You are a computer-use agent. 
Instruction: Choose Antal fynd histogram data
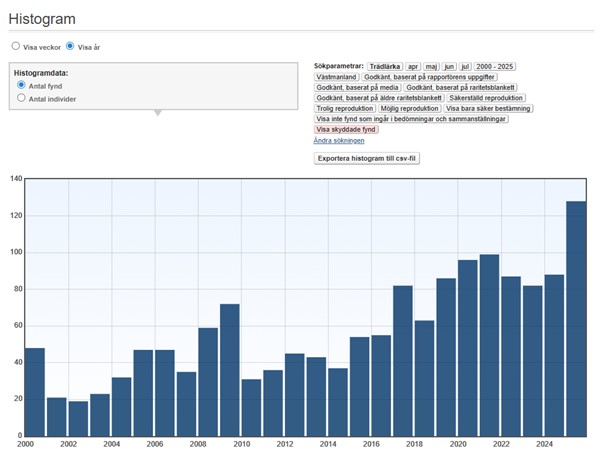[x=22, y=85]
